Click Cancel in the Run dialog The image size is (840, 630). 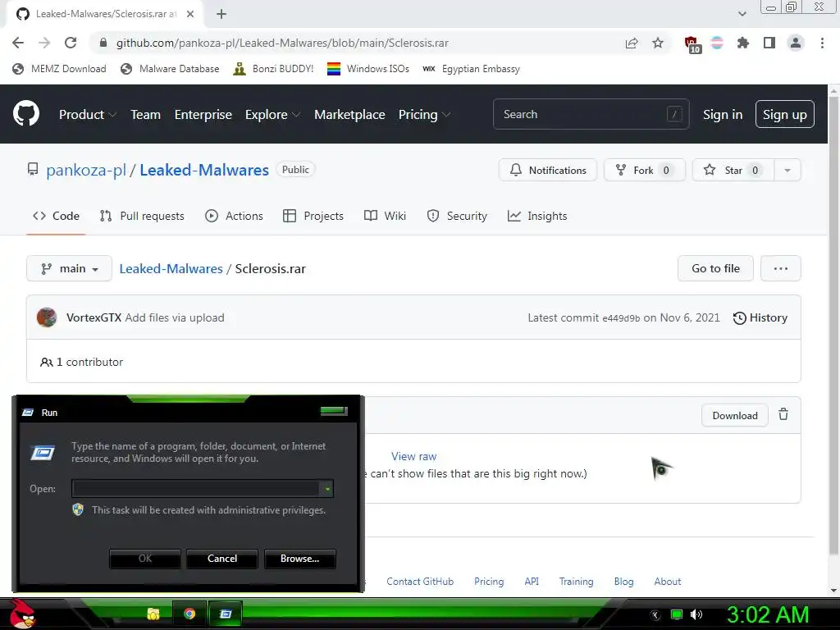tap(222, 558)
